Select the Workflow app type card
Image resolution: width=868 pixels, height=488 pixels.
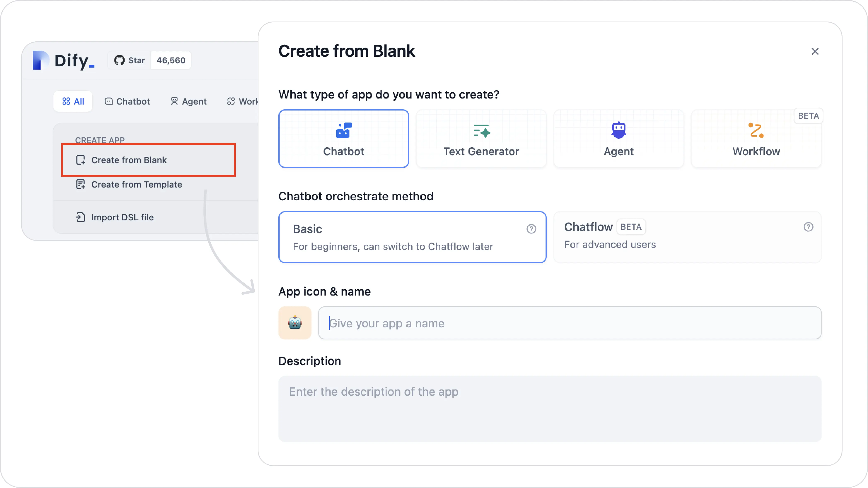tap(756, 139)
